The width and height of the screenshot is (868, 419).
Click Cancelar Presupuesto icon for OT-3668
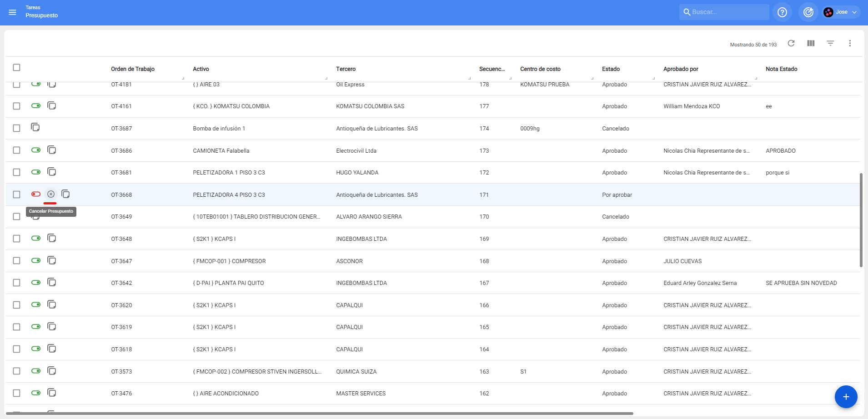[51, 194]
